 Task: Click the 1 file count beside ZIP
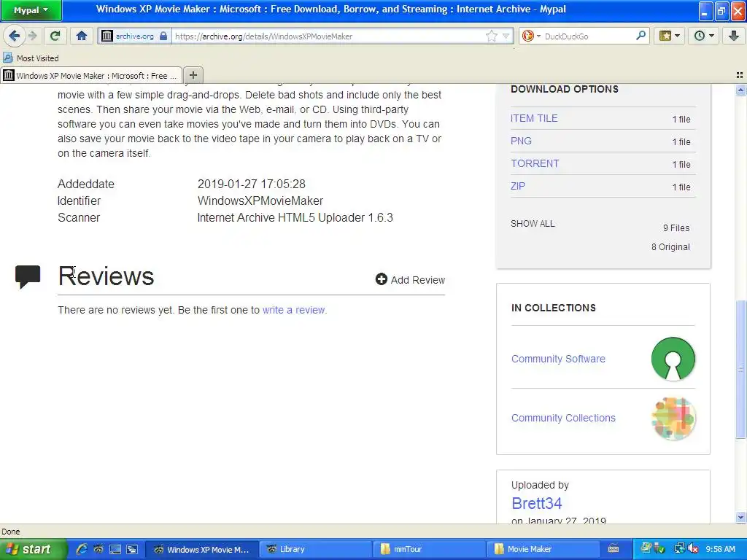tap(681, 187)
